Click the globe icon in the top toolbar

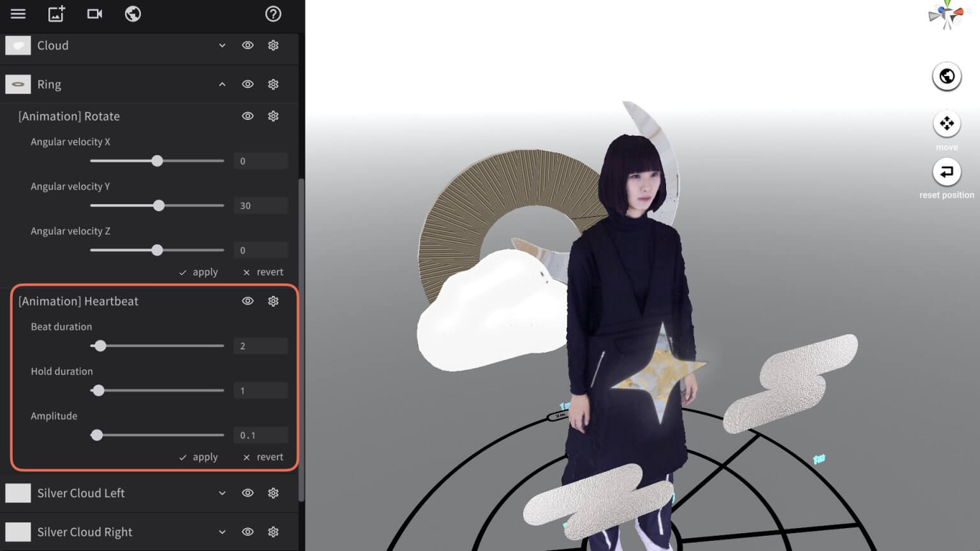click(133, 14)
